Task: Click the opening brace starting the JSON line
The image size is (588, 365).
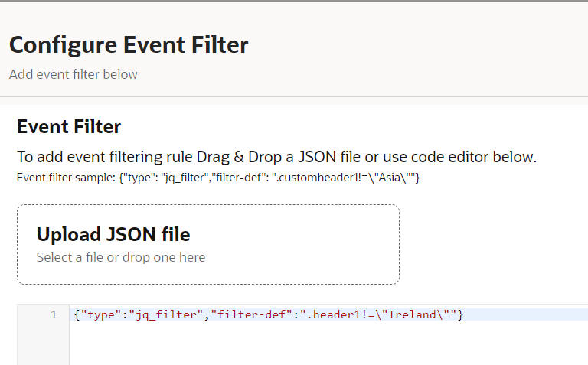Action: [77, 314]
